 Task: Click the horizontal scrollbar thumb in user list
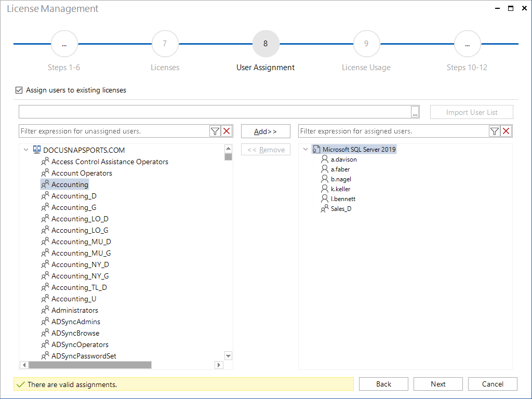pos(90,365)
